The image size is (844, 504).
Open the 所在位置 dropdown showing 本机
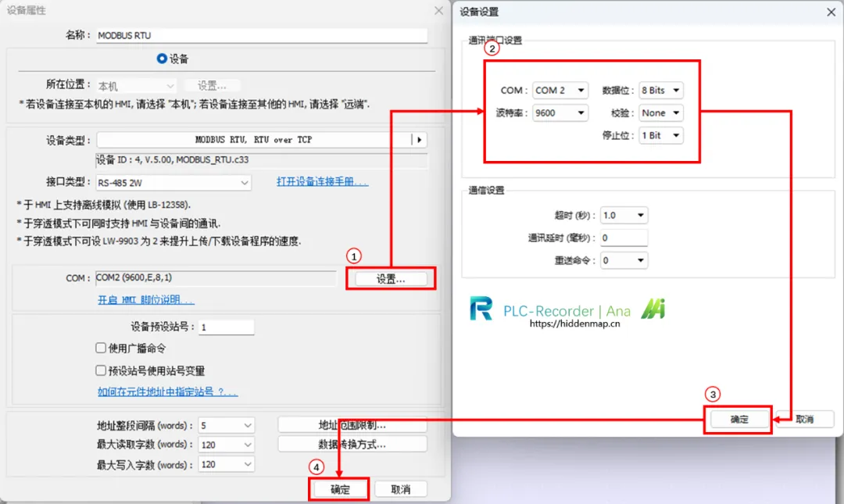[136, 86]
